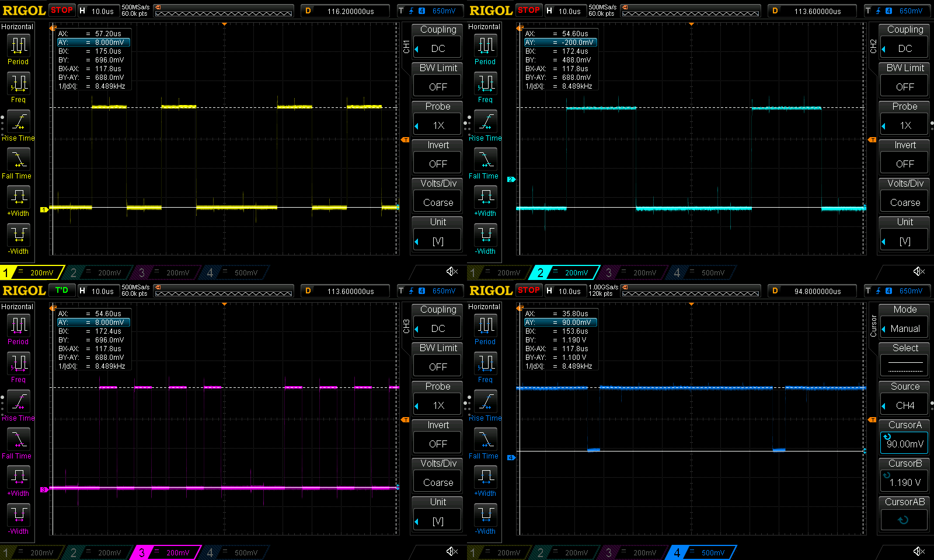Select the active magenta channel 3 tab
The height and width of the screenshot is (560, 934).
166,552
